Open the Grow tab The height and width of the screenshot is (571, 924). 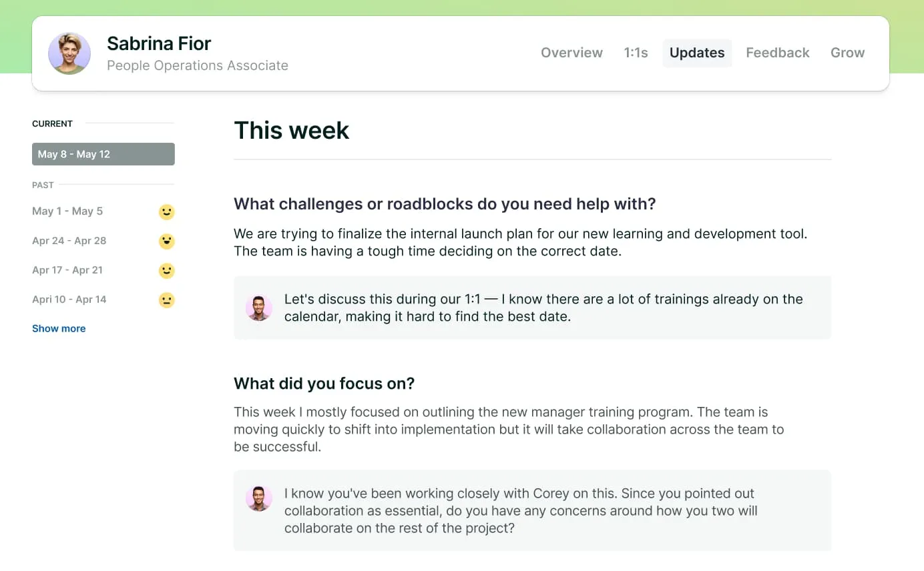847,52
